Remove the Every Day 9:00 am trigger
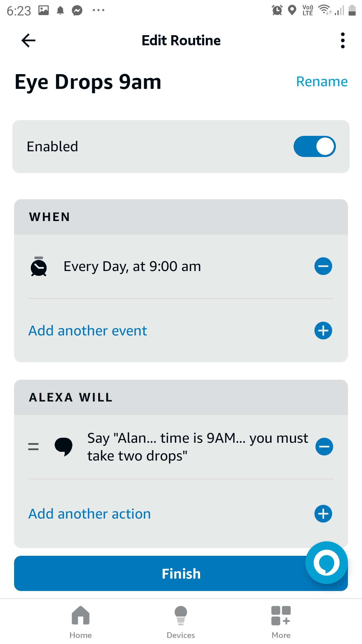The height and width of the screenshot is (644, 362). 323,266
